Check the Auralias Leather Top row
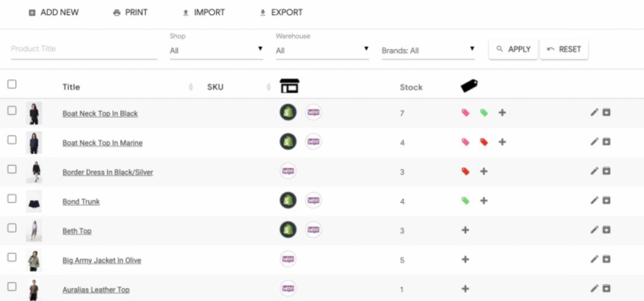The width and height of the screenshot is (644, 301). pyautogui.click(x=12, y=287)
